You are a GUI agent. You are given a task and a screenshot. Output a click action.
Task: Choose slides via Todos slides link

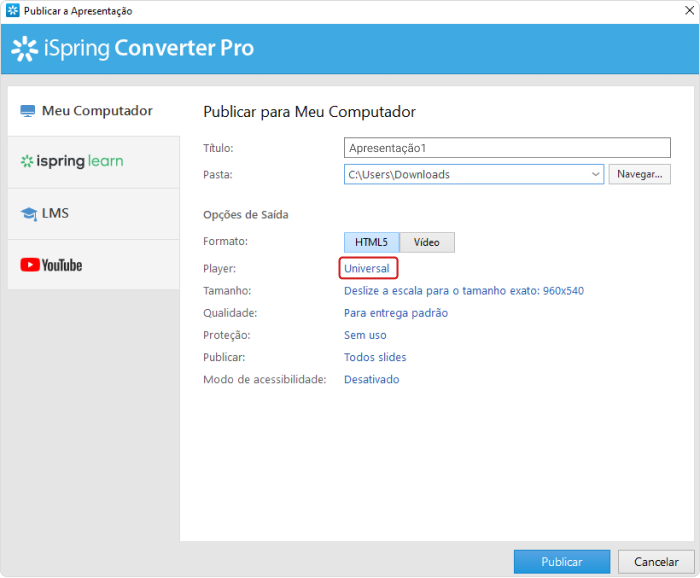(x=375, y=358)
